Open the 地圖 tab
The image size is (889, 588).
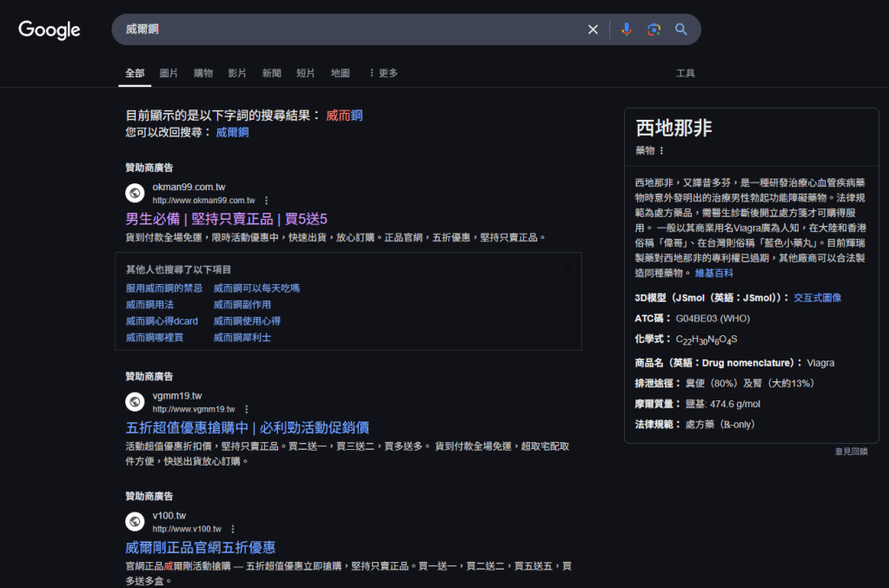pyautogui.click(x=339, y=73)
